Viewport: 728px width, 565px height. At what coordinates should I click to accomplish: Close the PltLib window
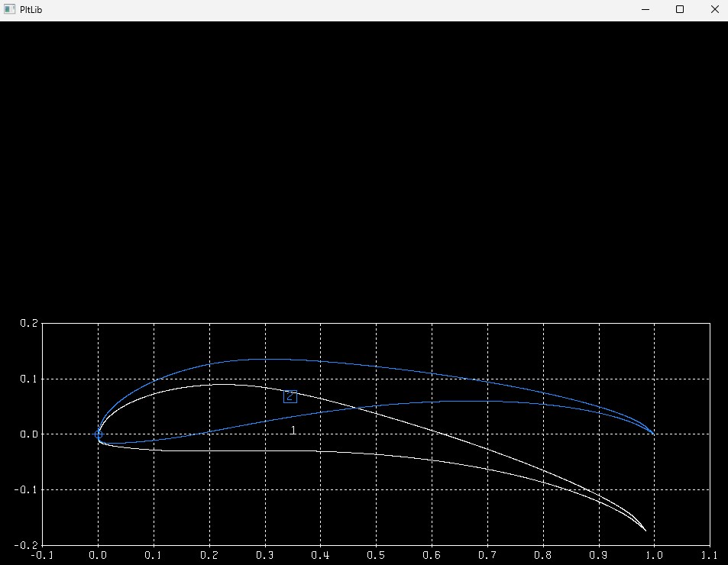[x=714, y=9]
